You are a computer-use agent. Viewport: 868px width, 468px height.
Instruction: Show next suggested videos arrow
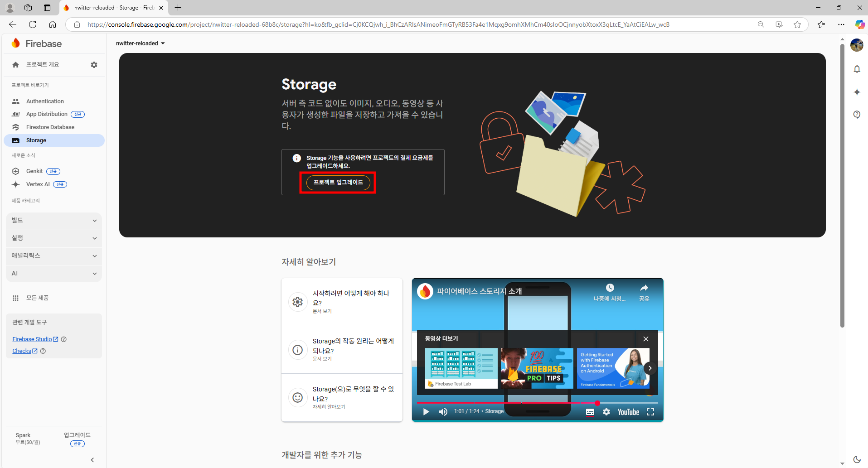[650, 368]
